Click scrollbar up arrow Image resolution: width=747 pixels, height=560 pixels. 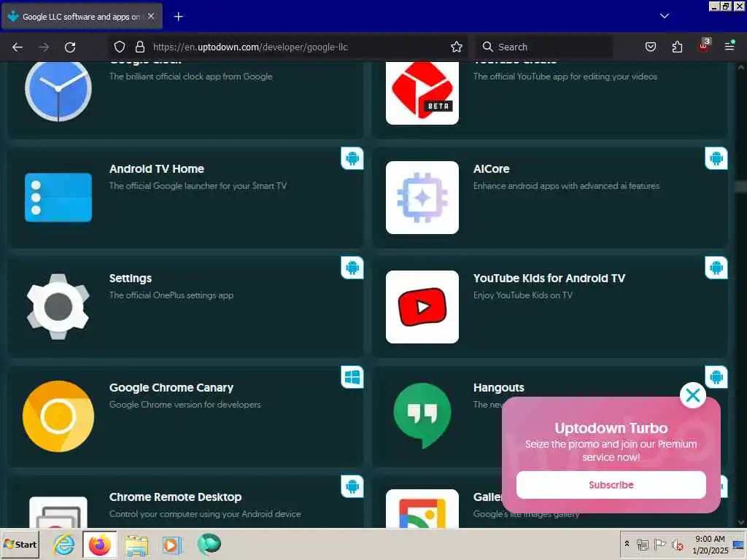(x=740, y=67)
